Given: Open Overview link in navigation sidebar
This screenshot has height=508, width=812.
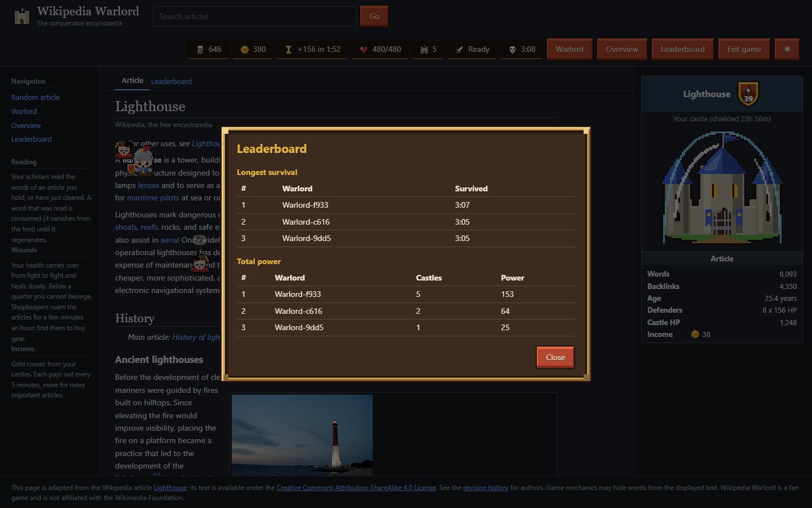Looking at the screenshot, I should 26,125.
